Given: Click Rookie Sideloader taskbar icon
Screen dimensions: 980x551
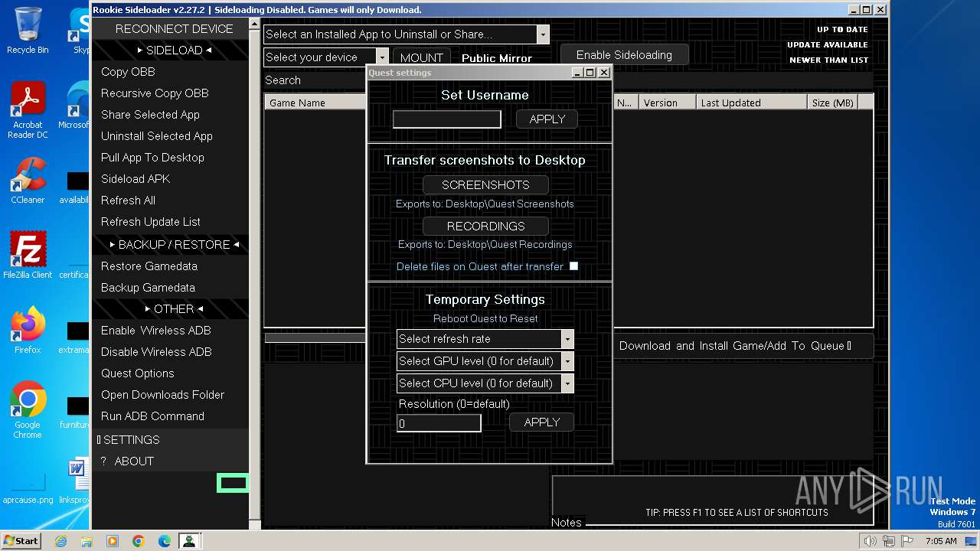Looking at the screenshot, I should (x=189, y=541).
